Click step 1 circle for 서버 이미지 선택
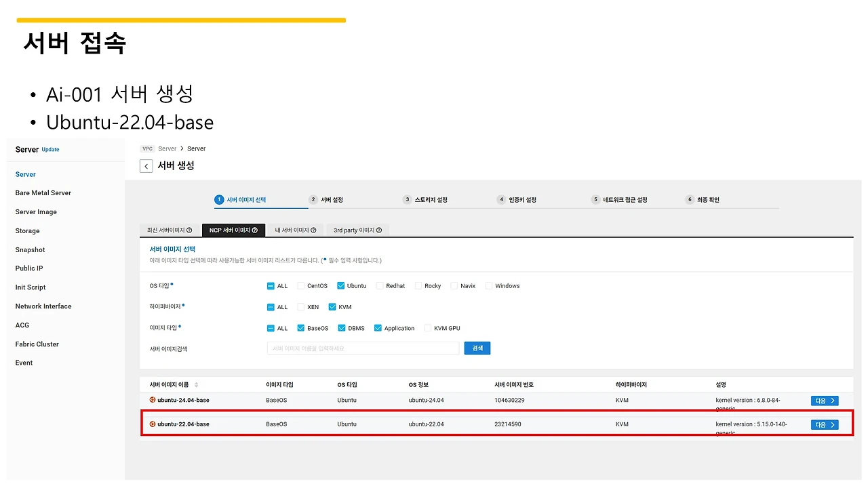The width and height of the screenshot is (868, 488). (219, 200)
